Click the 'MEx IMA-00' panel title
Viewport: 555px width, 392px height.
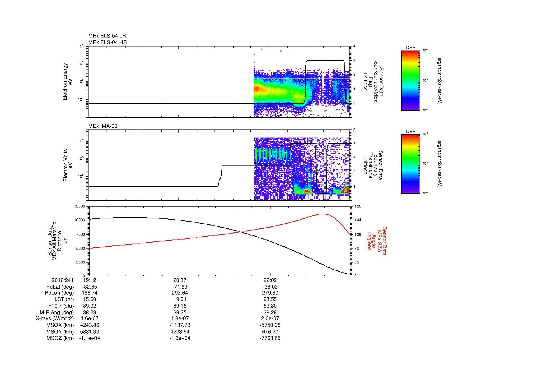tap(103, 126)
